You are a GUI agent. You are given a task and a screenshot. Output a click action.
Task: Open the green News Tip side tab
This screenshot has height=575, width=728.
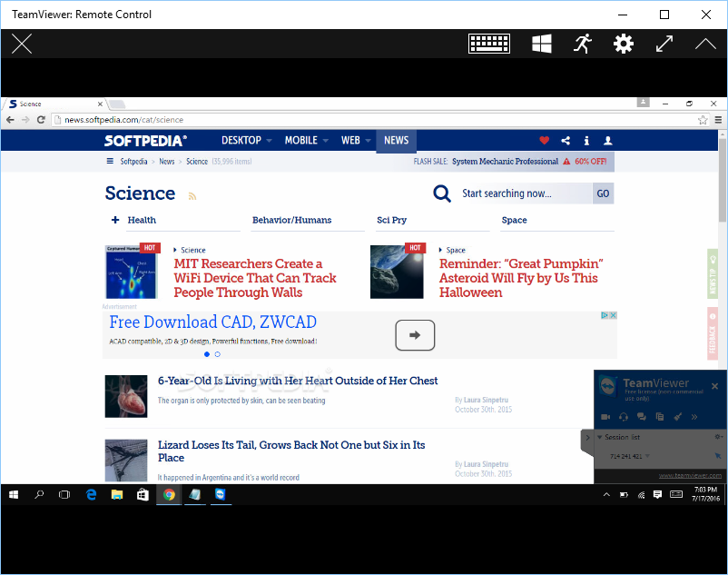tap(713, 274)
